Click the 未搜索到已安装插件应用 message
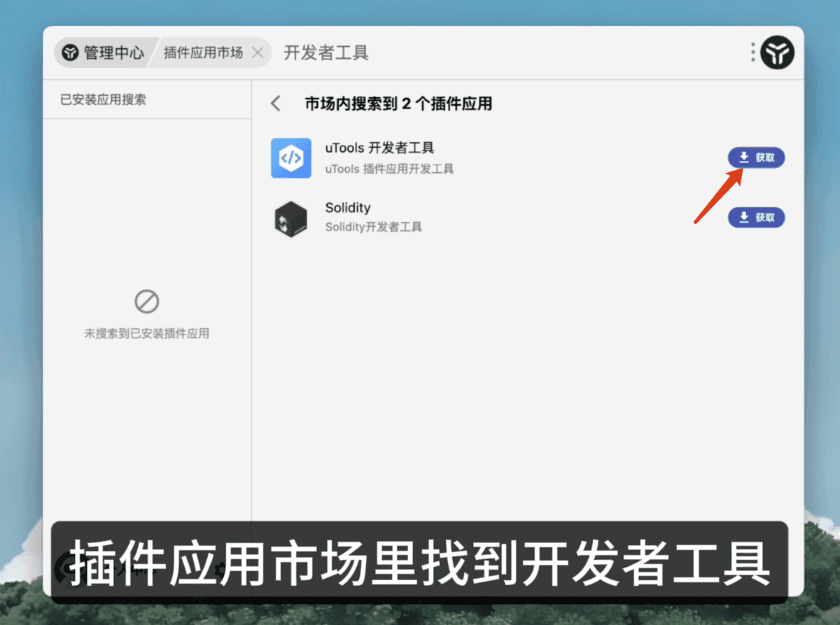Image resolution: width=840 pixels, height=625 pixels. pyautogui.click(x=147, y=334)
